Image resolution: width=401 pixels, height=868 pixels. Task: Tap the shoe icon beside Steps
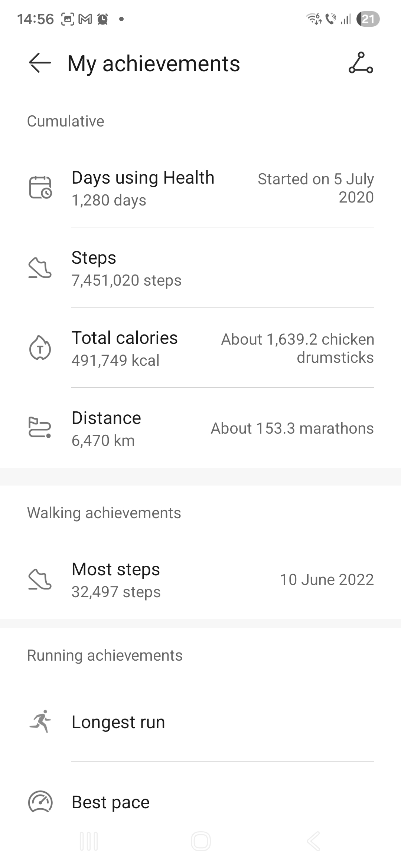pos(40,268)
